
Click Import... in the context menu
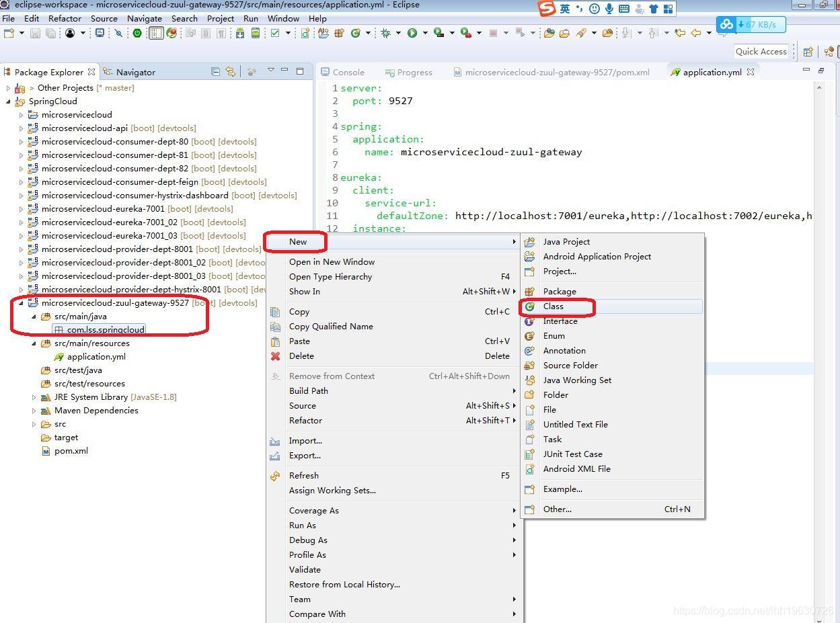coord(393,441)
